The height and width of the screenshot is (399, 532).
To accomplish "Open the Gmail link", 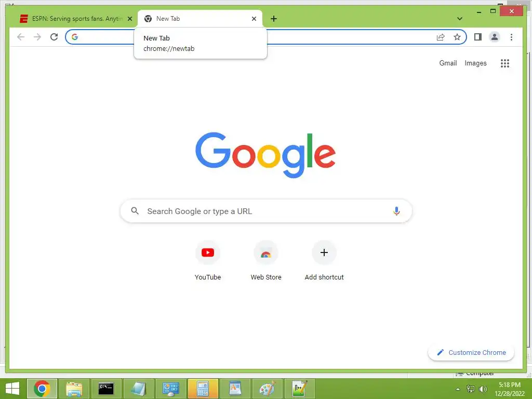I will [x=448, y=63].
